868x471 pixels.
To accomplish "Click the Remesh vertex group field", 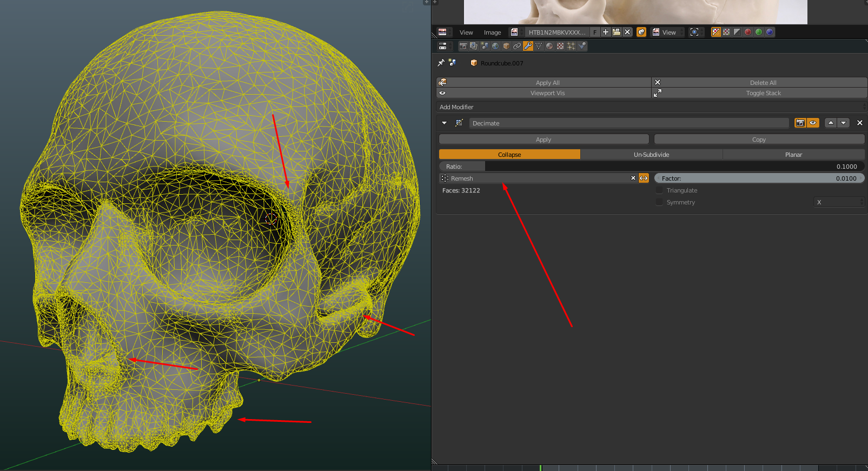I will 538,178.
